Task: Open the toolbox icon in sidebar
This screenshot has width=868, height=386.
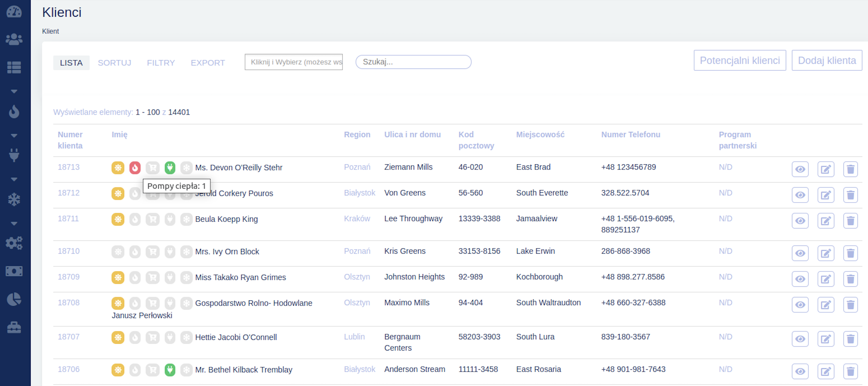Action: [x=14, y=327]
